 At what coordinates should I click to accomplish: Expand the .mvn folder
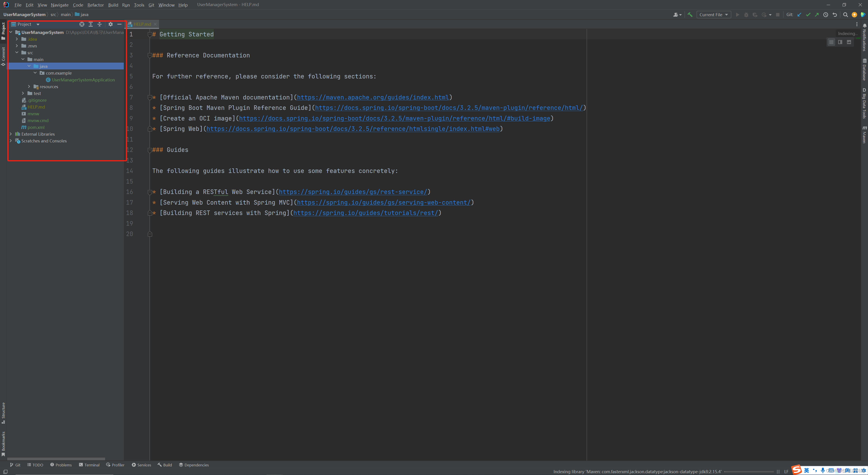click(17, 46)
